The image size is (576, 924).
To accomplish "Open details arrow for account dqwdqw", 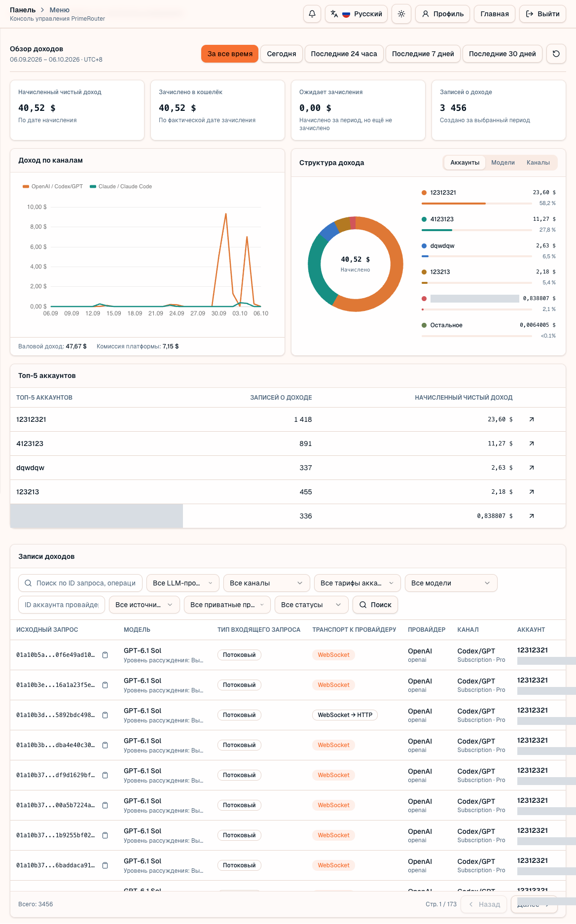I will click(x=532, y=468).
